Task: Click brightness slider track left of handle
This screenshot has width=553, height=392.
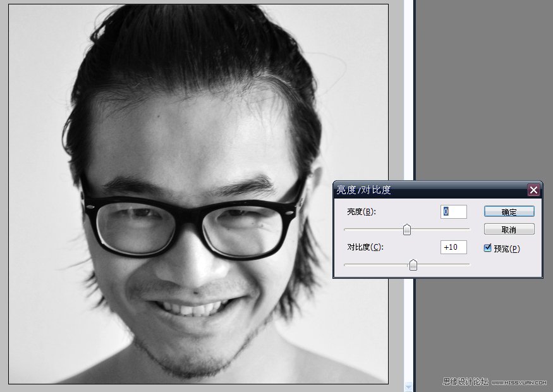Action: click(x=373, y=229)
